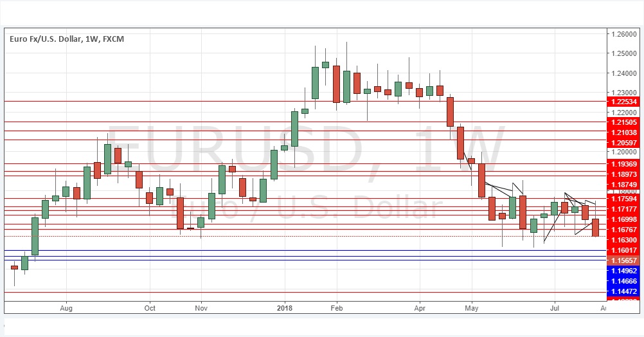Click the 'Euro Fx/U.S. Dollar, 1W, FXCM' chart title
This screenshot has height=337, width=644.
click(67, 39)
